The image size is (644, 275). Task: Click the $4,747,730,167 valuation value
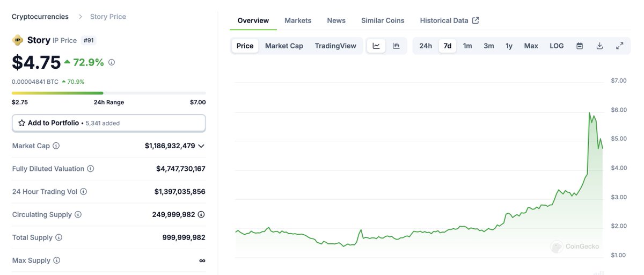181,169
